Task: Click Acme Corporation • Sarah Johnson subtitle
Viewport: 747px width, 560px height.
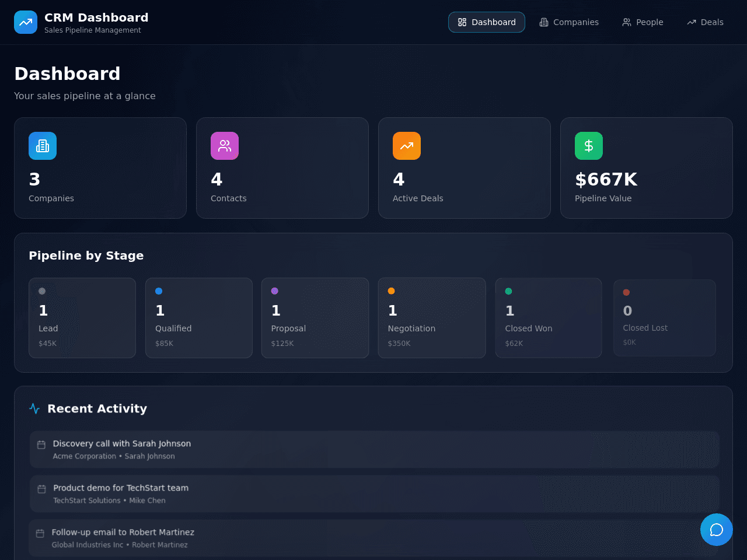Action: coord(114,456)
